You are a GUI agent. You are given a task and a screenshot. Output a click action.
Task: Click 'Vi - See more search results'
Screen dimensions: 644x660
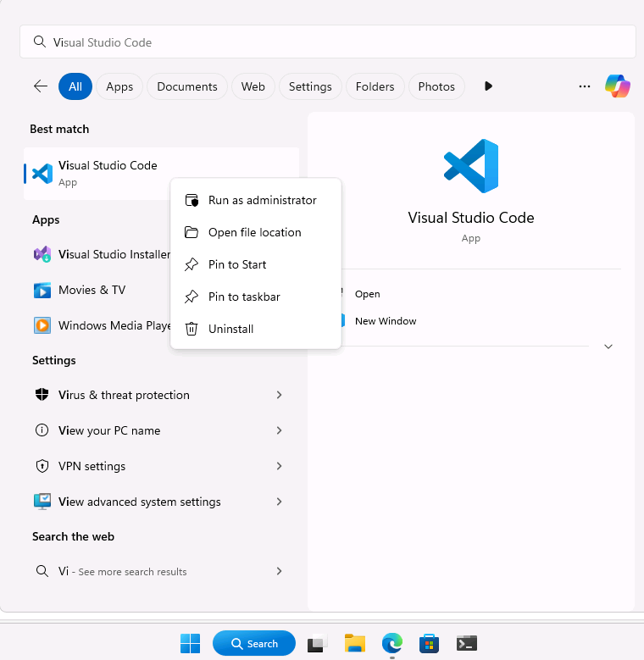coord(122,571)
